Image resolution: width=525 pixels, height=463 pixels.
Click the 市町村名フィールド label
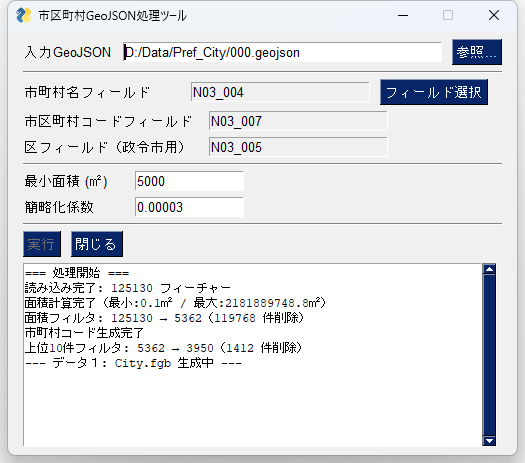[x=87, y=92]
